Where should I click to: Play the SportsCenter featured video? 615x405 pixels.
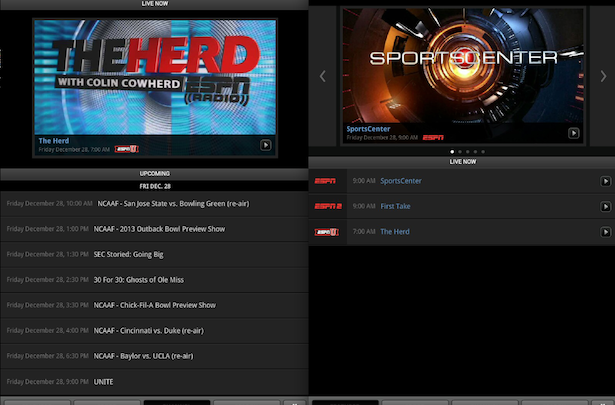pyautogui.click(x=573, y=133)
